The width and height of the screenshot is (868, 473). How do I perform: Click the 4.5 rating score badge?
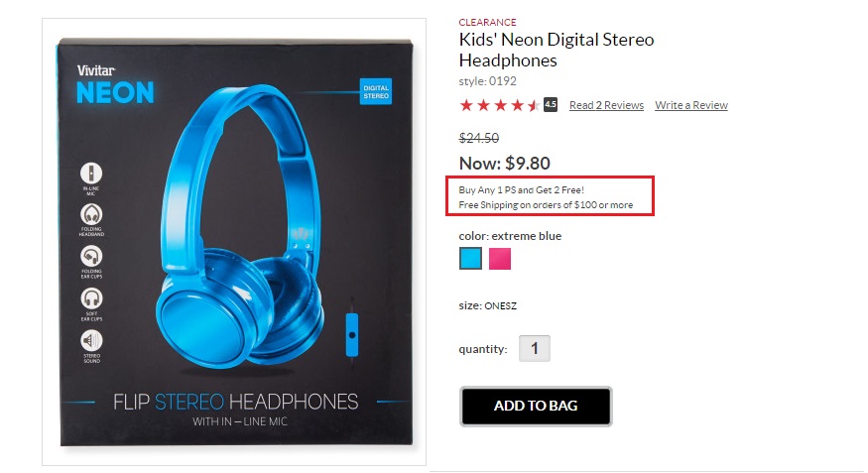click(551, 104)
